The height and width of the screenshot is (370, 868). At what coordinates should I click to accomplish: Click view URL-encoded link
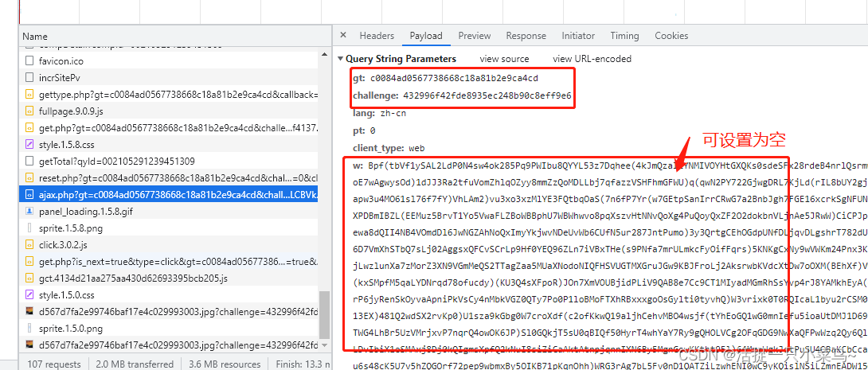pos(592,59)
